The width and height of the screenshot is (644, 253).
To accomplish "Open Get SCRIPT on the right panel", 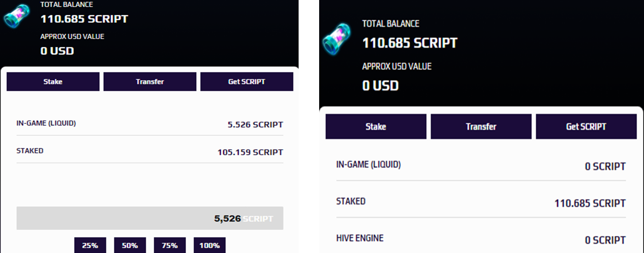I will [586, 126].
